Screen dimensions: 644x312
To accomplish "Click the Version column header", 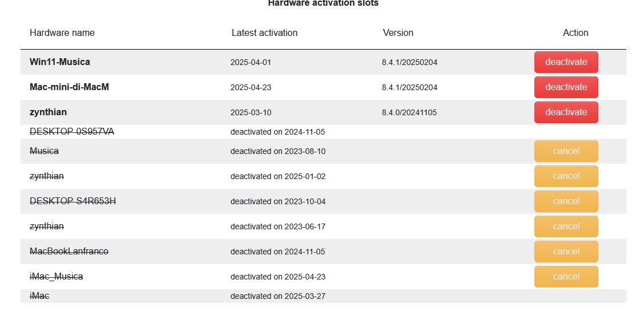I will coord(398,33).
